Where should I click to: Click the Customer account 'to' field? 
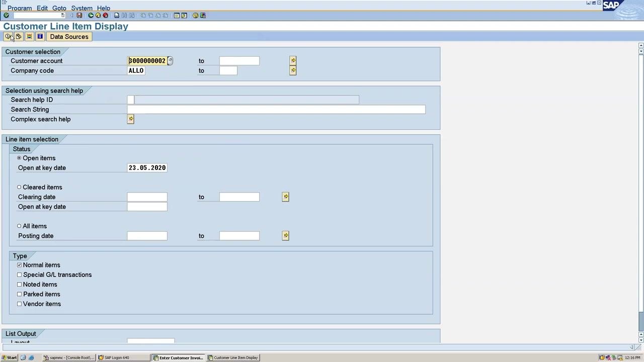(x=239, y=61)
